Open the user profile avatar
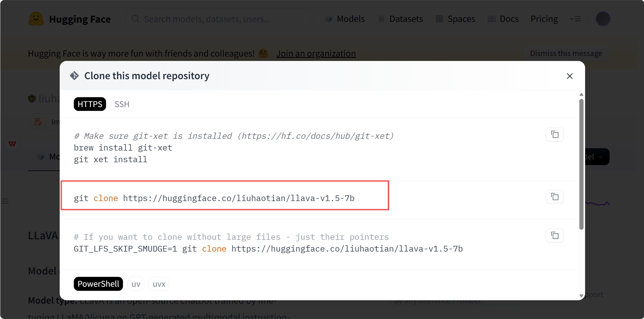Image resolution: width=644 pixels, height=319 pixels. (603, 19)
